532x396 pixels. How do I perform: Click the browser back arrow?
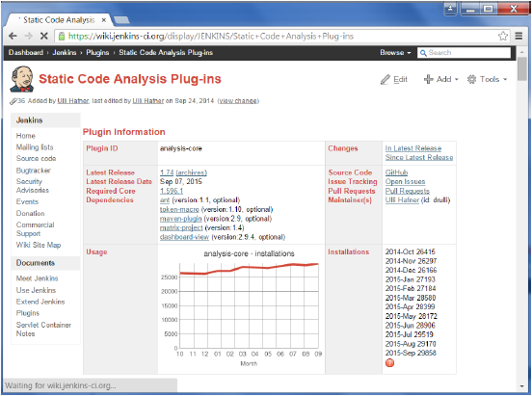pyautogui.click(x=13, y=36)
